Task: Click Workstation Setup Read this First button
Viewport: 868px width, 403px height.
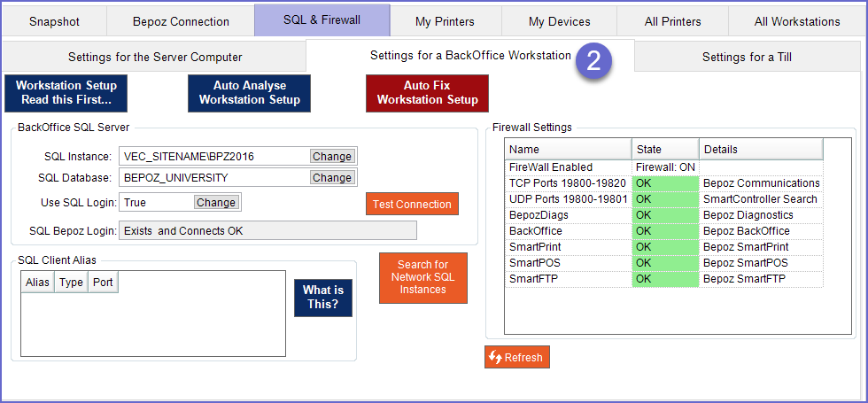Action: tap(66, 93)
